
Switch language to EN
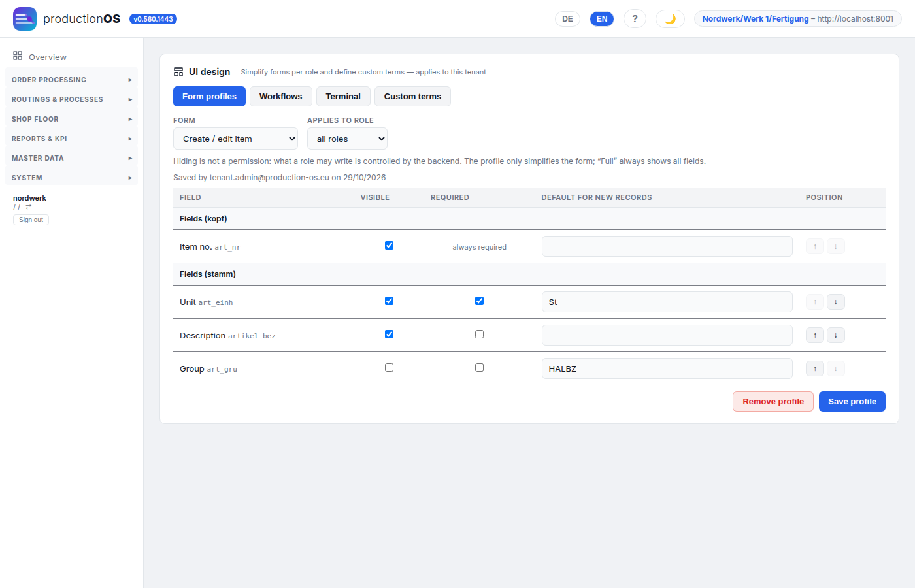[x=602, y=19]
